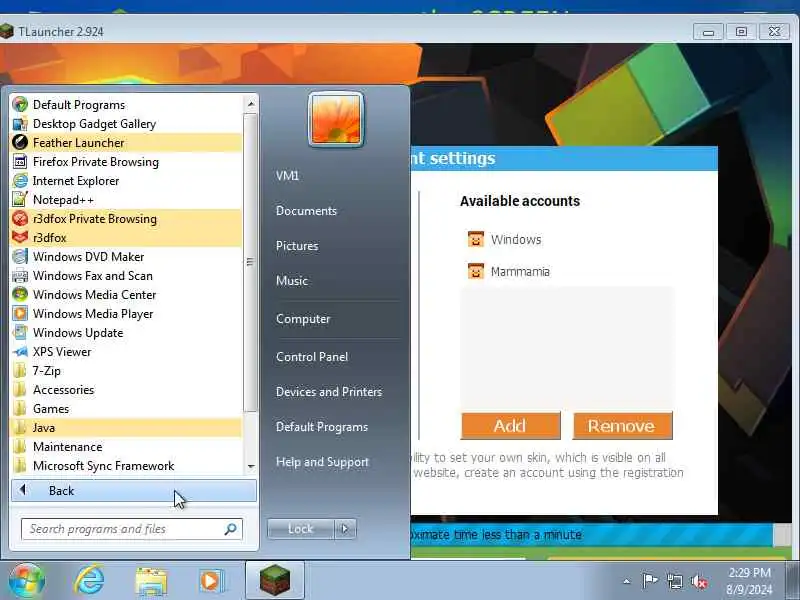Click the Windows Start orb

click(26, 580)
